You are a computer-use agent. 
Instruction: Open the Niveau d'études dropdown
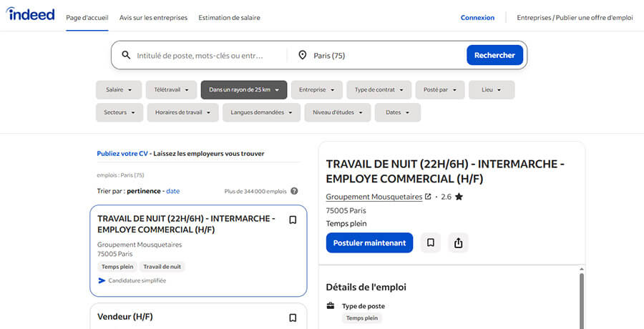[337, 112]
